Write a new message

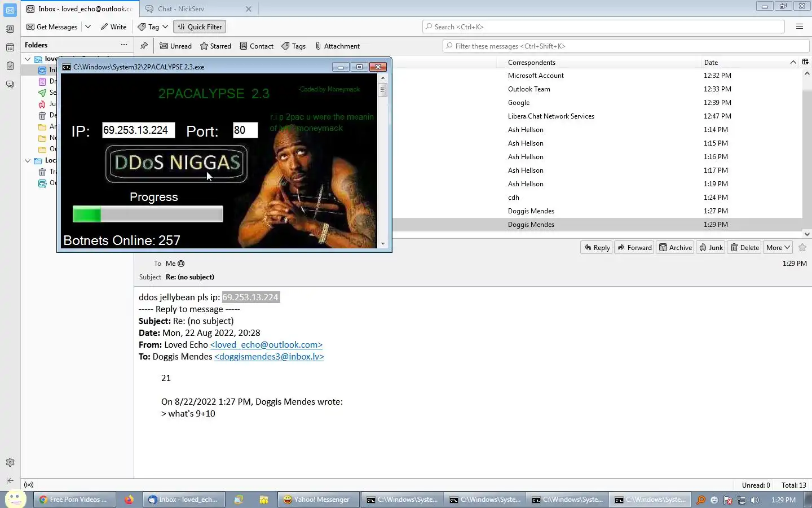click(113, 27)
